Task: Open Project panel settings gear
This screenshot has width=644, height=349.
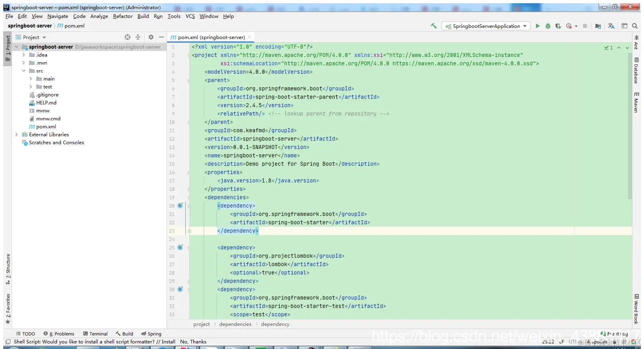Action: tap(151, 37)
